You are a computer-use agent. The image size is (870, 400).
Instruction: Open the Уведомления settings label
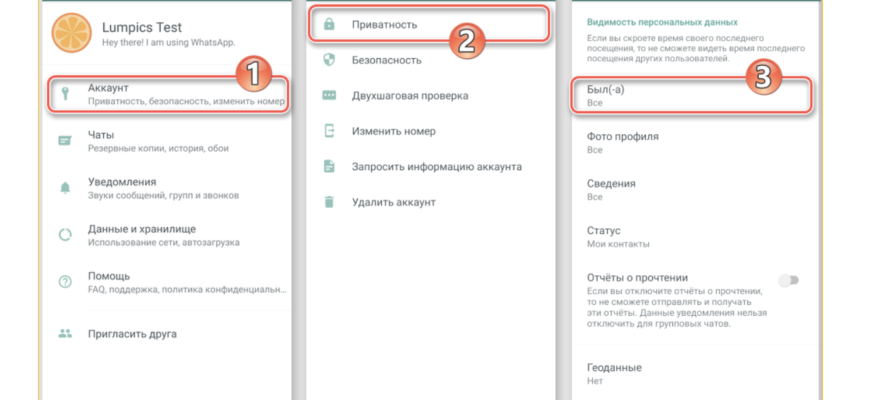[x=122, y=182]
